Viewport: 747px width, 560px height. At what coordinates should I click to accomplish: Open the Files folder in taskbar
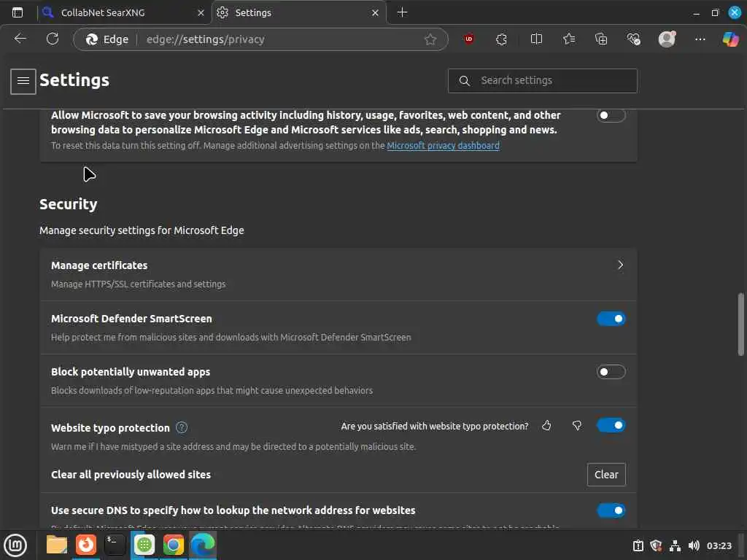point(57,545)
